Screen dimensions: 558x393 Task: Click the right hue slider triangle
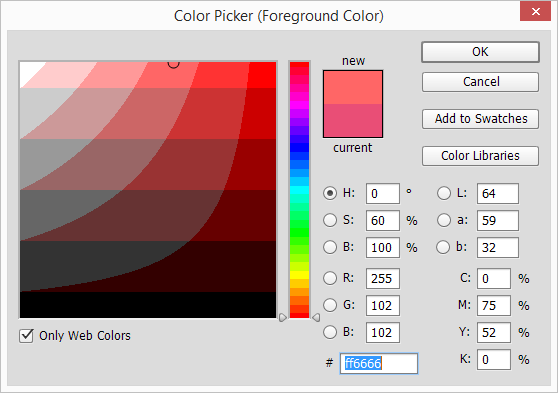click(x=316, y=318)
